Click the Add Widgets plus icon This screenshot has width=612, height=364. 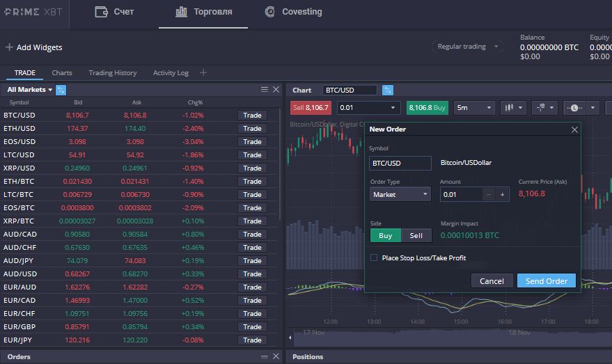click(9, 47)
